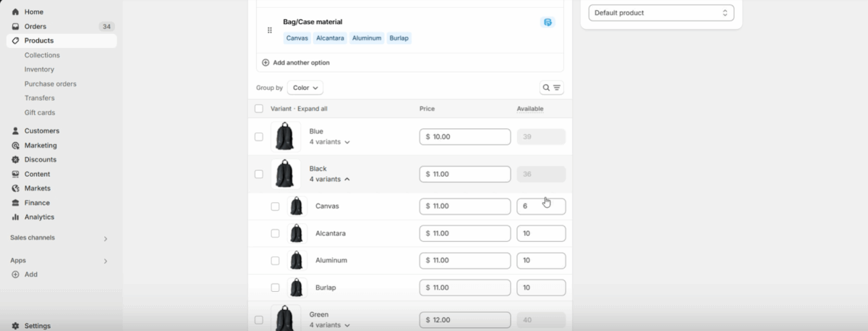868x331 pixels.
Task: Click the Content icon in sidebar
Action: pyautogui.click(x=16, y=174)
